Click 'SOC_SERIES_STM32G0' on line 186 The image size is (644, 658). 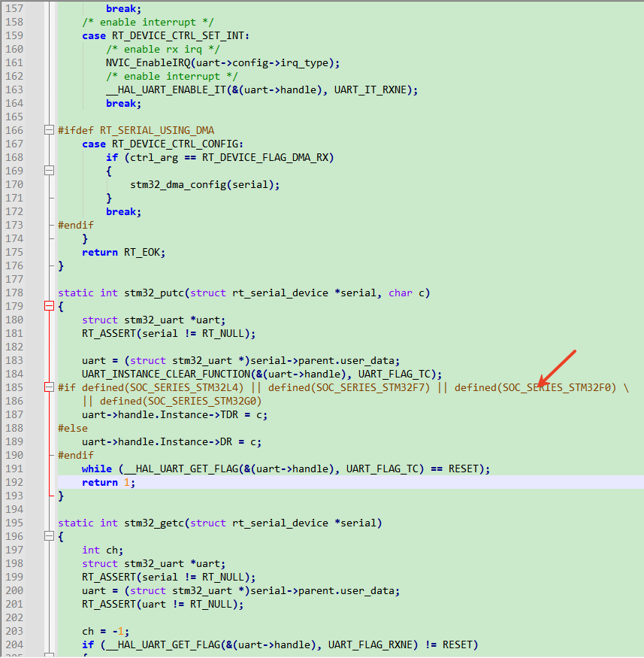click(x=202, y=401)
